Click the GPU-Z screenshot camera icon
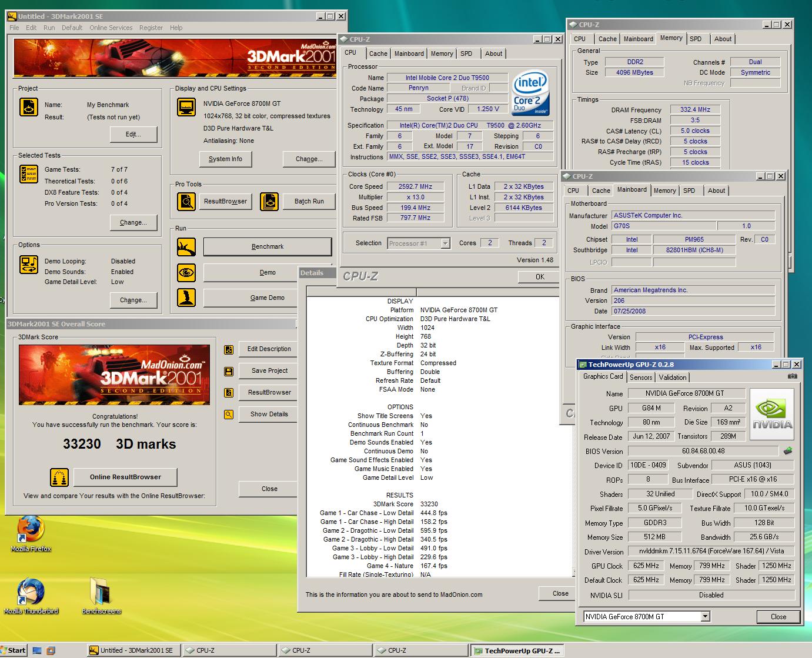Screen dimensions: 812x658 pos(792,376)
